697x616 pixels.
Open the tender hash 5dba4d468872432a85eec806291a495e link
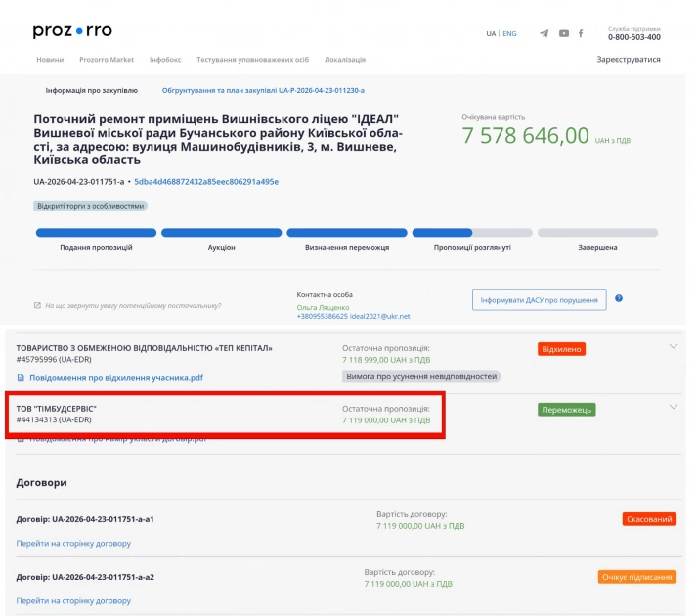coord(206,182)
